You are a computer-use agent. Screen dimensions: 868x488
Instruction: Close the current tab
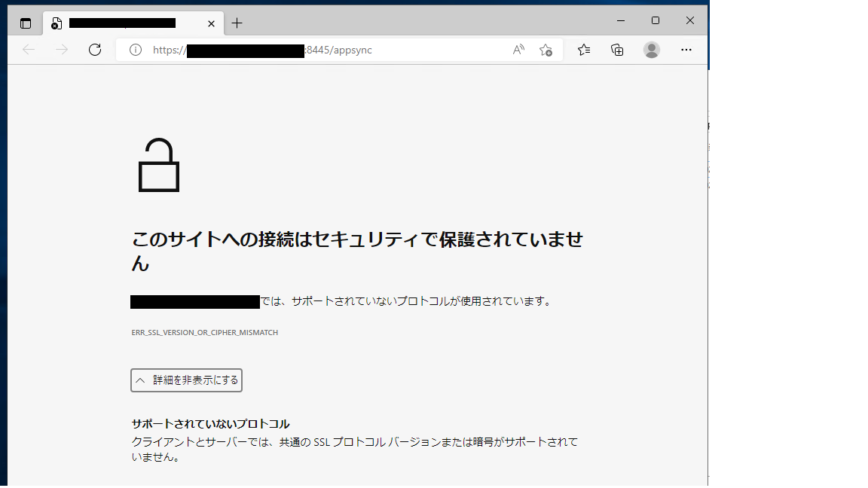click(x=211, y=23)
